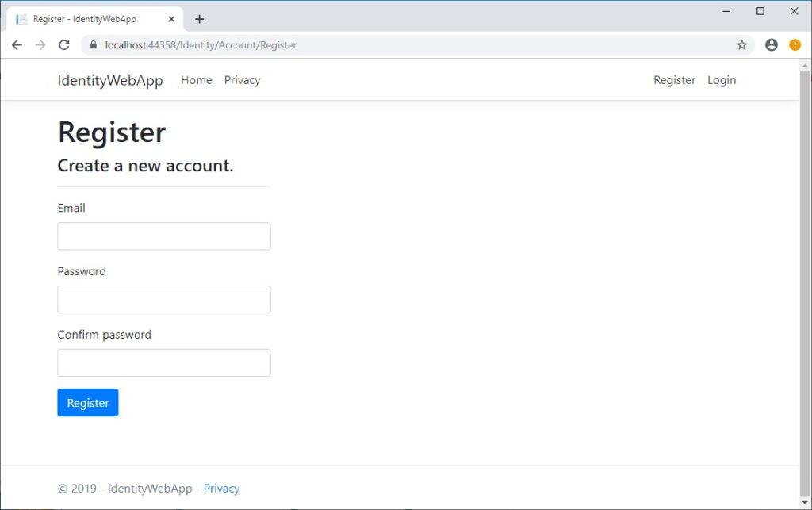Viewport: 812px width, 510px height.
Task: Reload the Register page
Action: tap(64, 45)
